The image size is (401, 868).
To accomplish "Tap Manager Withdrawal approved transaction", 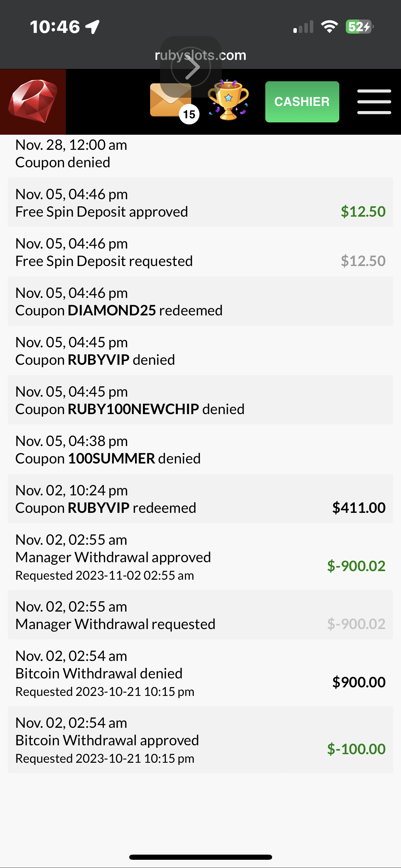I will point(200,557).
